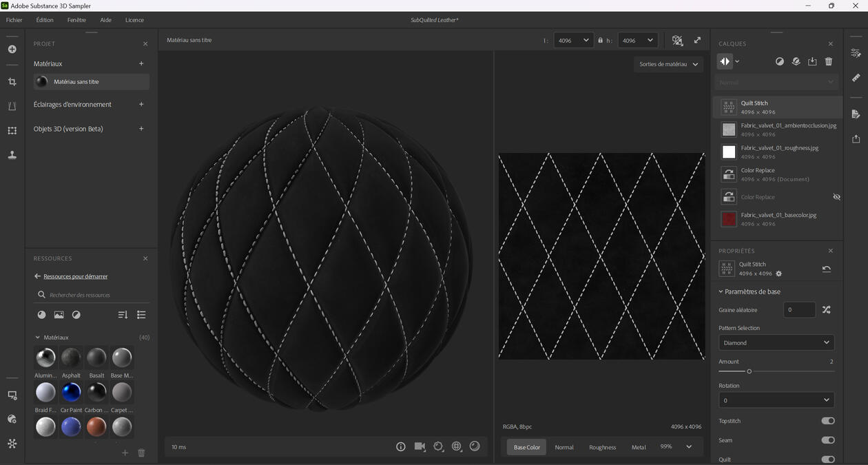Image resolution: width=868 pixels, height=465 pixels.
Task: Click the camera view icon below the 3D preview
Action: point(420,446)
